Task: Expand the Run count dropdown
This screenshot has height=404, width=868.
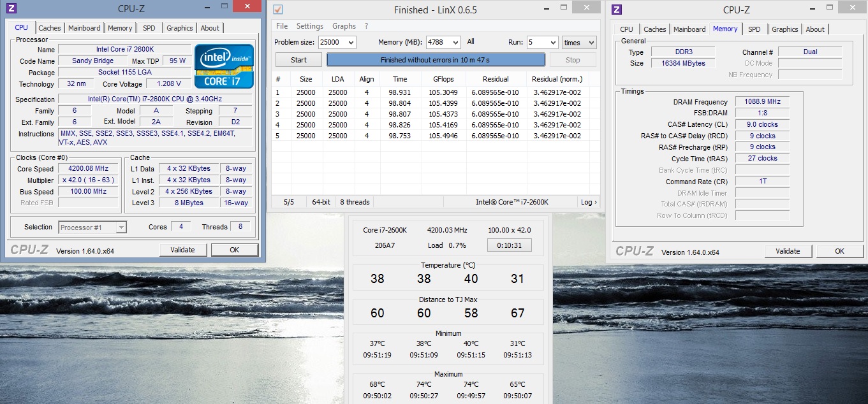Action: click(x=552, y=43)
